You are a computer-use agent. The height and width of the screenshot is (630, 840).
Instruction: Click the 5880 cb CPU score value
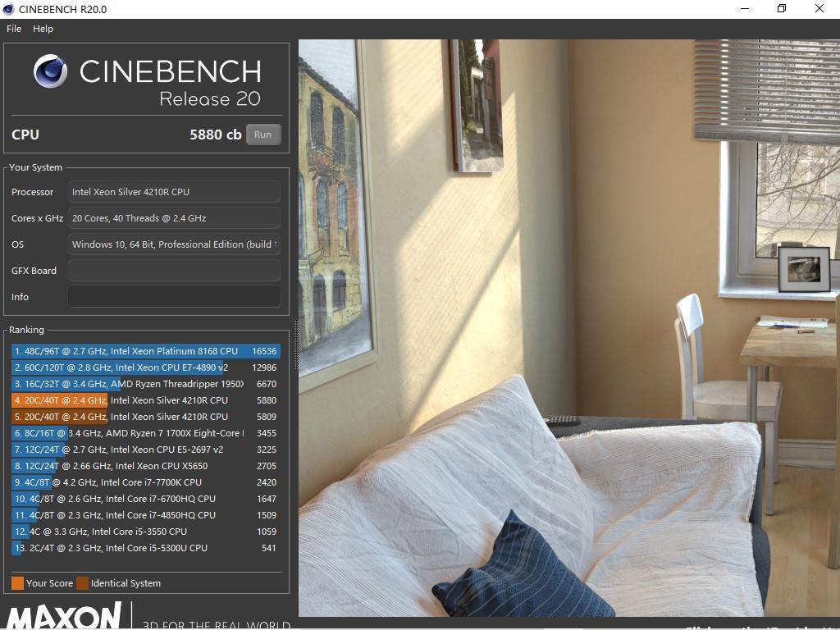coord(216,135)
